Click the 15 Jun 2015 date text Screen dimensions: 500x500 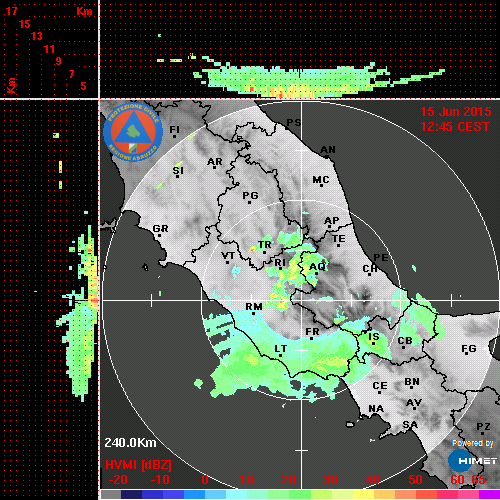pyautogui.click(x=456, y=112)
